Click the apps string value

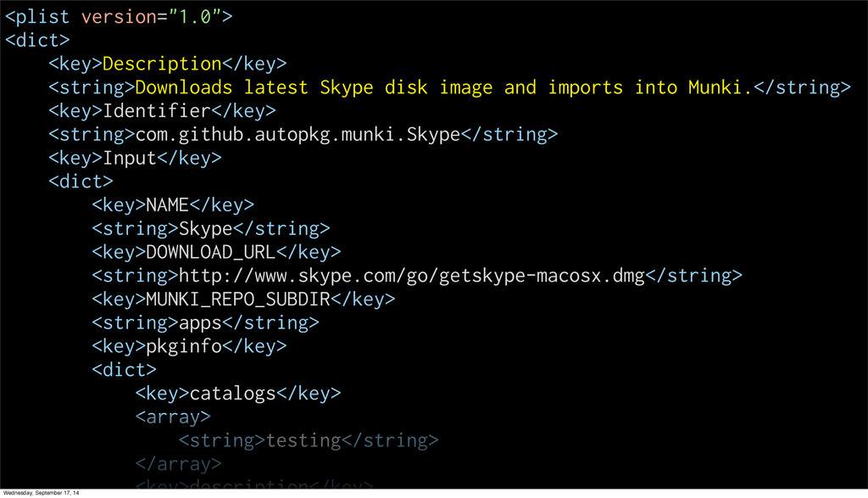[200, 322]
